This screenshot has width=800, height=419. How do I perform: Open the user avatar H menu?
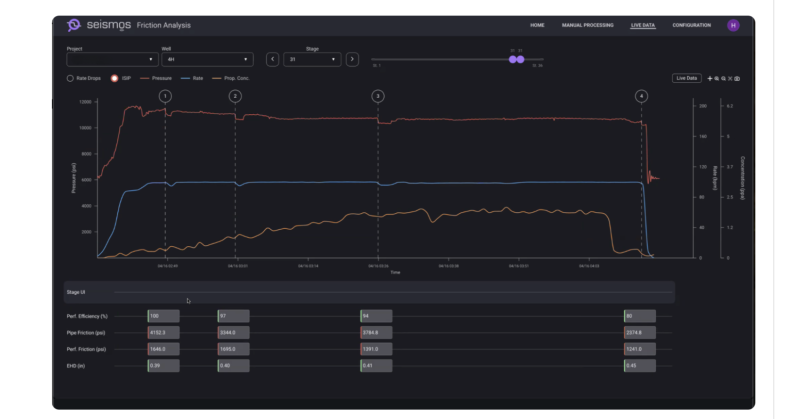(733, 25)
